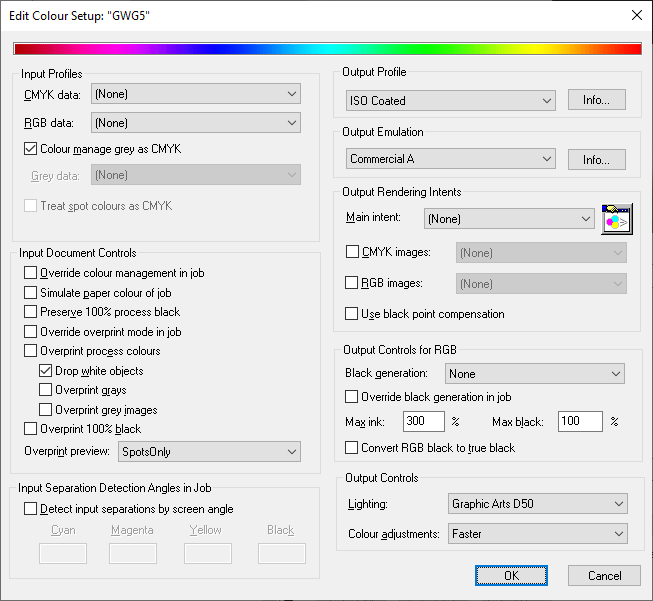Close the Edit Colour Setup dialog
Image resolution: width=653 pixels, height=601 pixels.
[x=636, y=14]
